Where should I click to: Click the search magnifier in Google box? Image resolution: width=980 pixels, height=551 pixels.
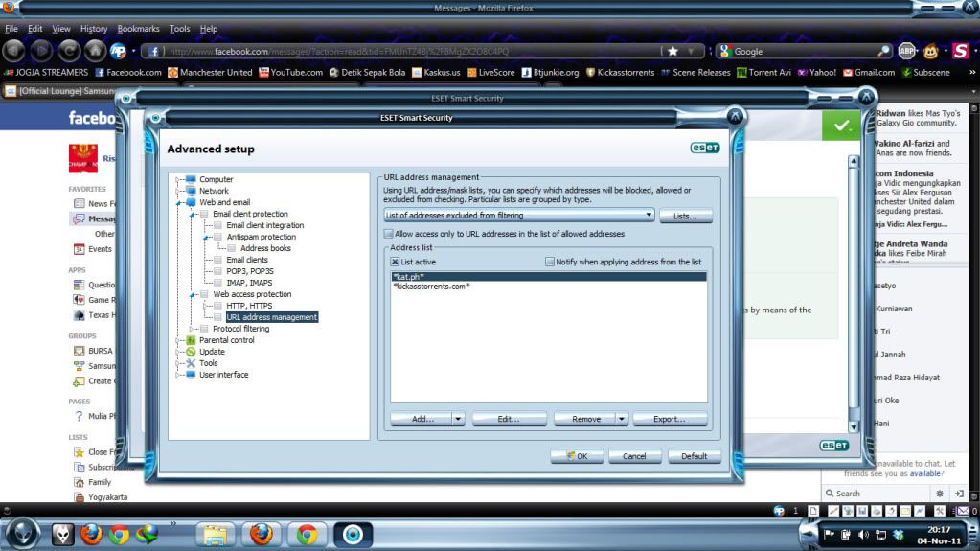pos(883,52)
